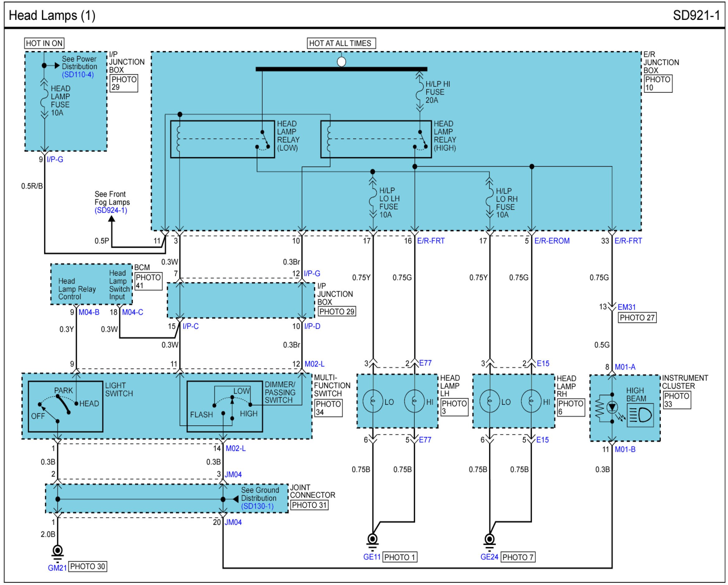Click the right head lamp HI bulb
Image resolution: width=728 pixels, height=585 pixels.
pos(531,401)
